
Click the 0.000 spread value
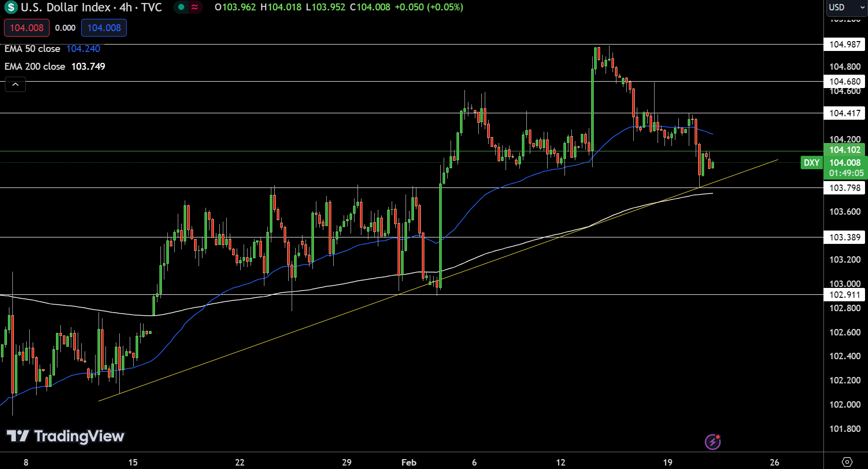[65, 28]
